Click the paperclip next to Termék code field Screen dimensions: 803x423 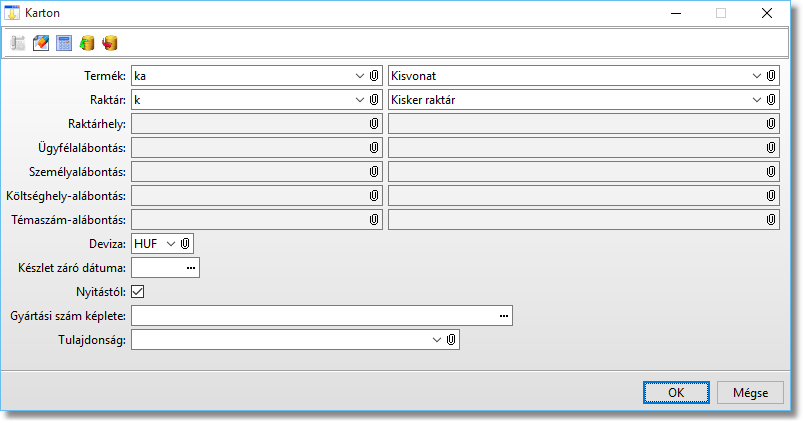(x=373, y=75)
